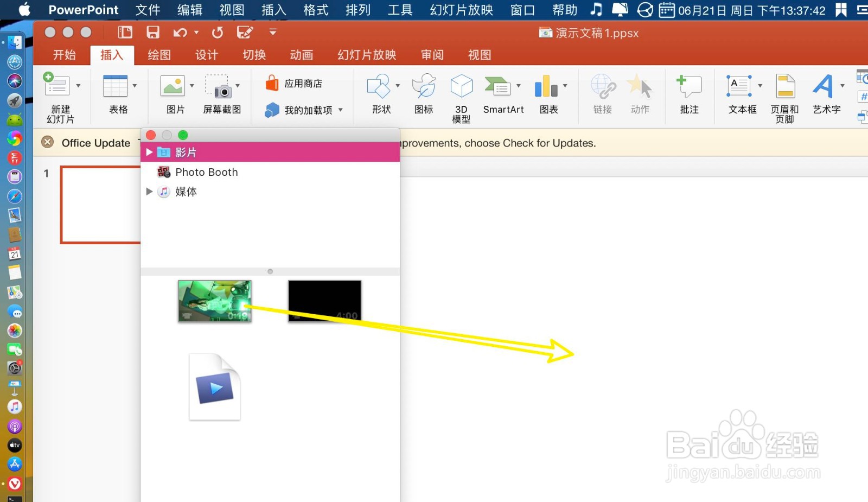Viewport: 868px width, 502px height.
Task: Open the 帮助 menu in menu bar
Action: 565,10
